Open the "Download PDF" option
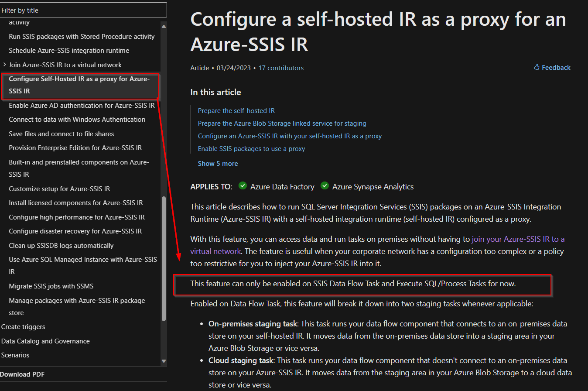The height and width of the screenshot is (391, 588). click(x=22, y=374)
